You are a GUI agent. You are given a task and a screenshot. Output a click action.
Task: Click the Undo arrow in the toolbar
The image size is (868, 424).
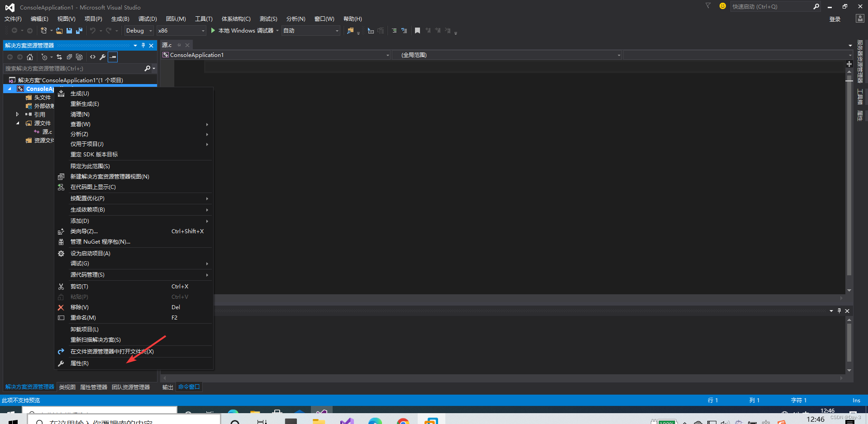pyautogui.click(x=93, y=31)
